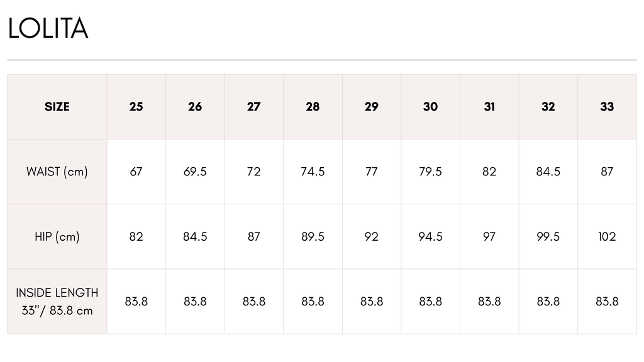Screen dimensions: 644x362
Task: Select hip value 97
Action: point(489,237)
